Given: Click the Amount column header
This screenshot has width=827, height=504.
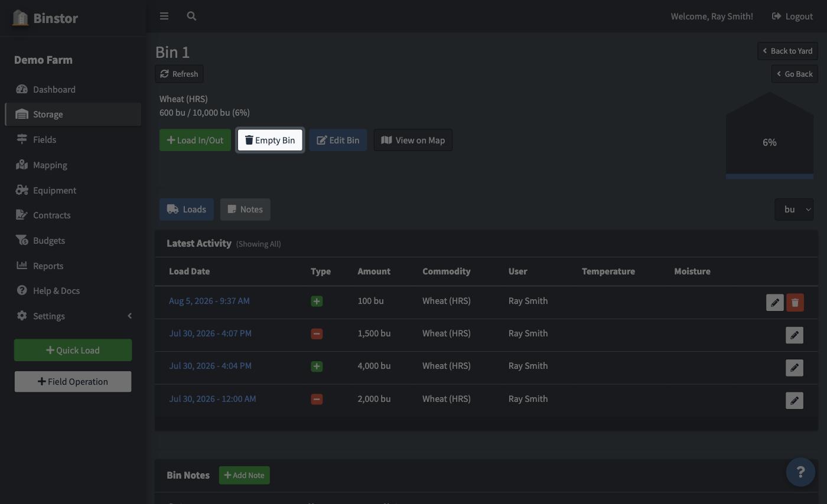Looking at the screenshot, I should [x=374, y=271].
